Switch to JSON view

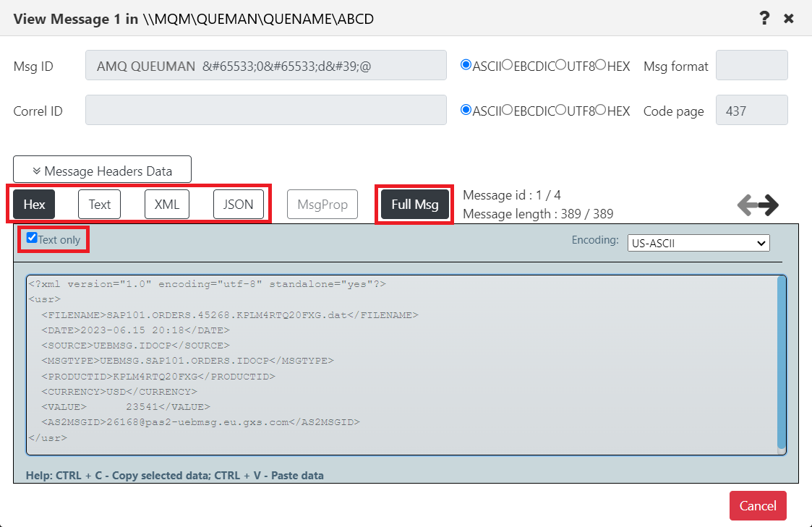click(238, 205)
